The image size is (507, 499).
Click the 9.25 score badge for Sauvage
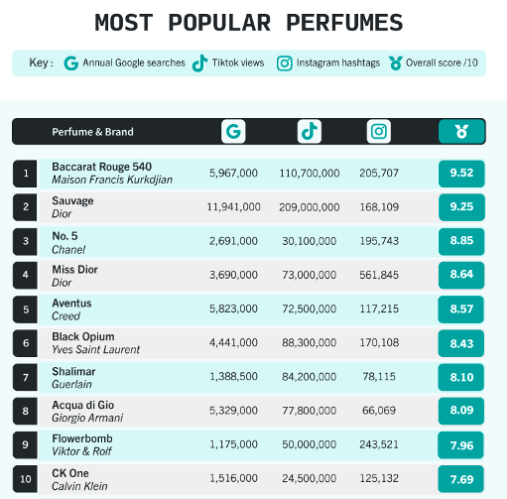tap(461, 207)
